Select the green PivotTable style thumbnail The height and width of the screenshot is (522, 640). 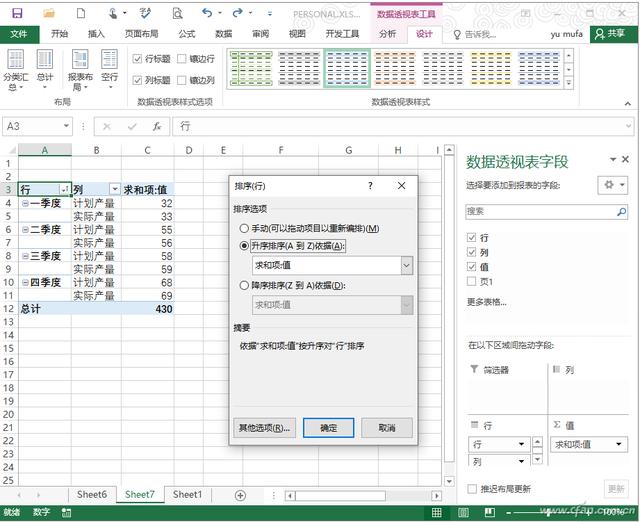click(251, 68)
